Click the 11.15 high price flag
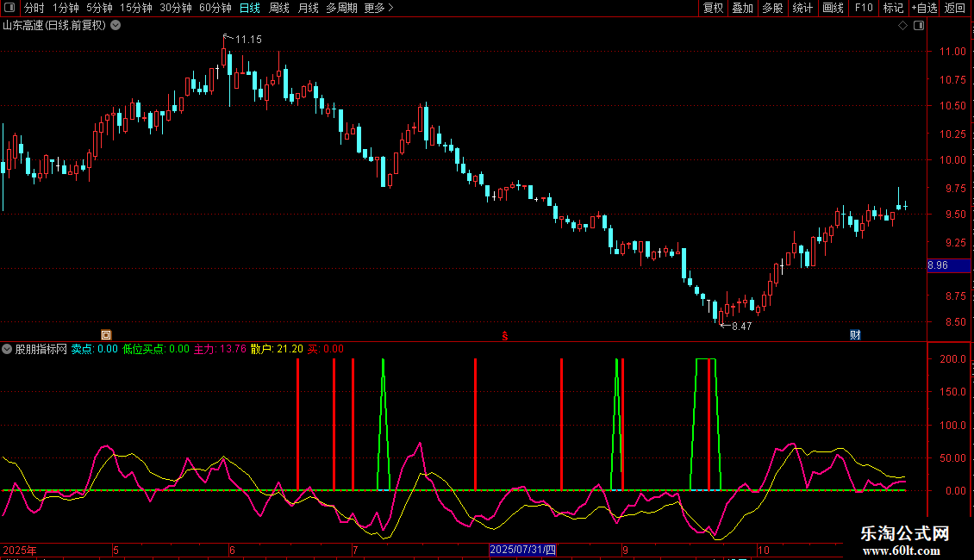This screenshot has width=974, height=560. (243, 39)
